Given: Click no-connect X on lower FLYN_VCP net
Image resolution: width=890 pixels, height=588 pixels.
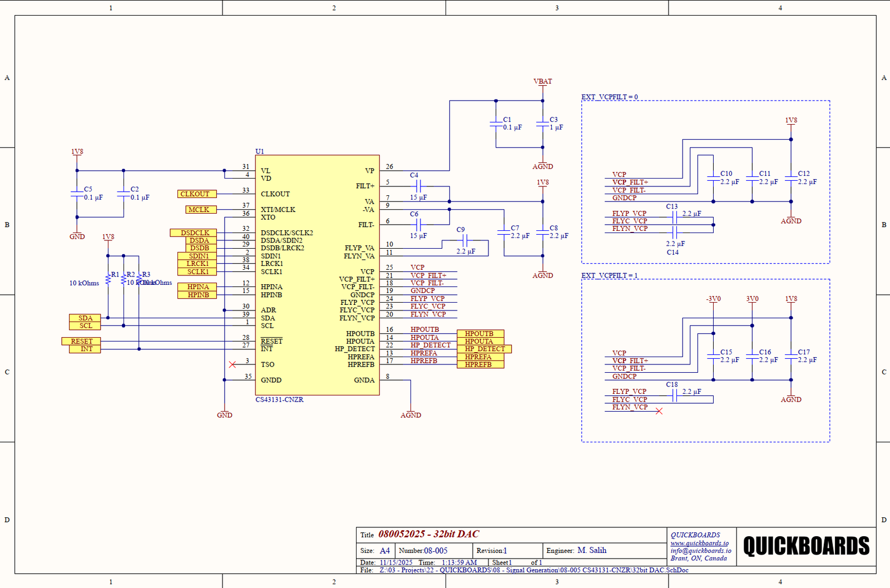Looking at the screenshot, I should 659,411.
